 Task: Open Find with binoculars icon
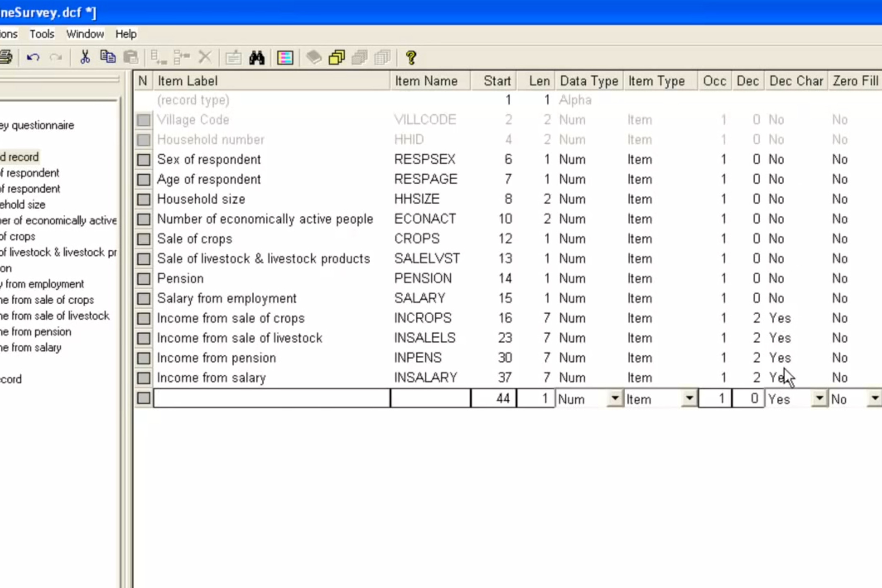click(257, 58)
